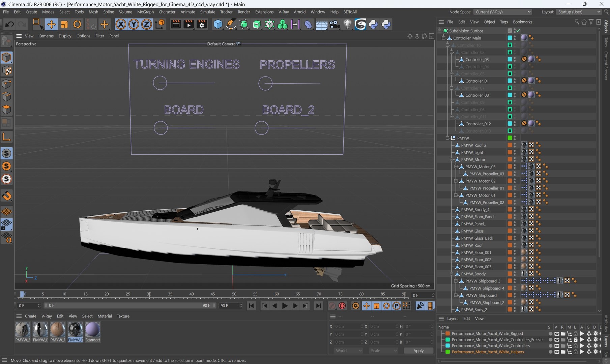Screen dimensions: 610x364
Task: Add a Light object from toolbar
Action: point(347,24)
